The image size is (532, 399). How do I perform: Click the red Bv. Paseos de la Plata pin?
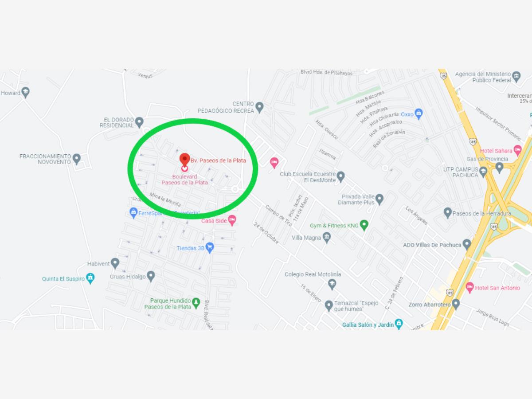(x=184, y=160)
